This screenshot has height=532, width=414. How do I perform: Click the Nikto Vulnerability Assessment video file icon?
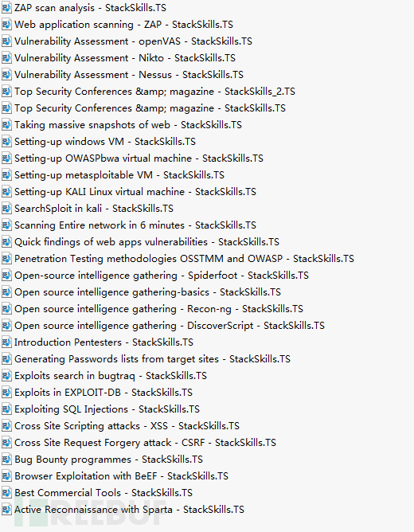click(6, 58)
